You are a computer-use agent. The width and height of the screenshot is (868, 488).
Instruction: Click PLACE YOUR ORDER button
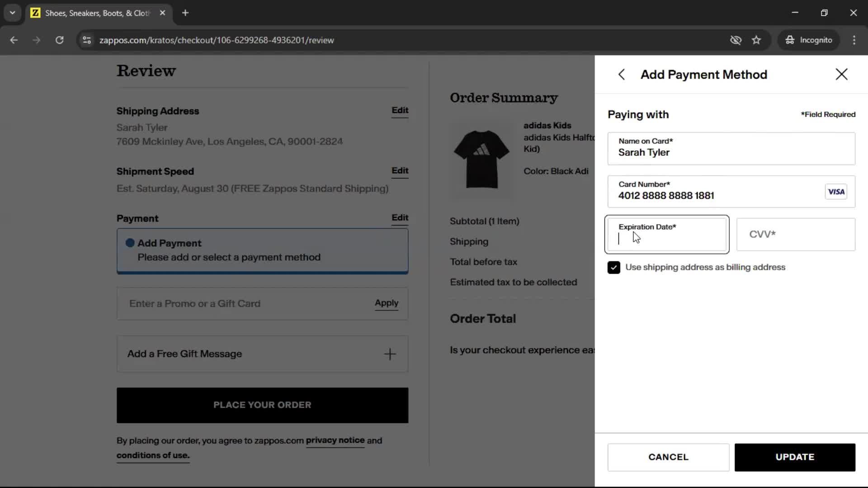click(x=262, y=405)
